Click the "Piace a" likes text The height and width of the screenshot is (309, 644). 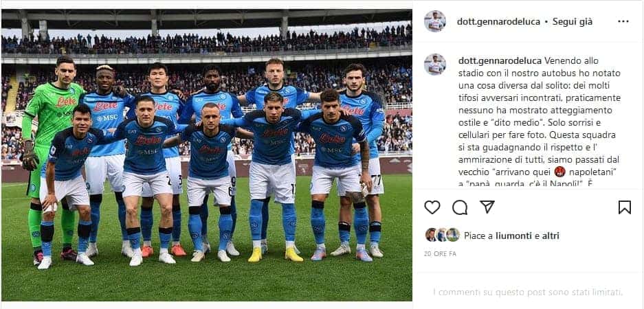pyautogui.click(x=479, y=236)
